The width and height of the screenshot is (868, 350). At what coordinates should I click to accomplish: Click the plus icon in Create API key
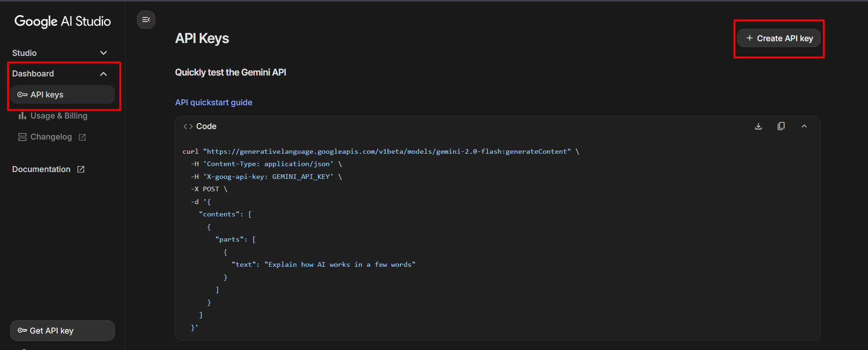[749, 38]
